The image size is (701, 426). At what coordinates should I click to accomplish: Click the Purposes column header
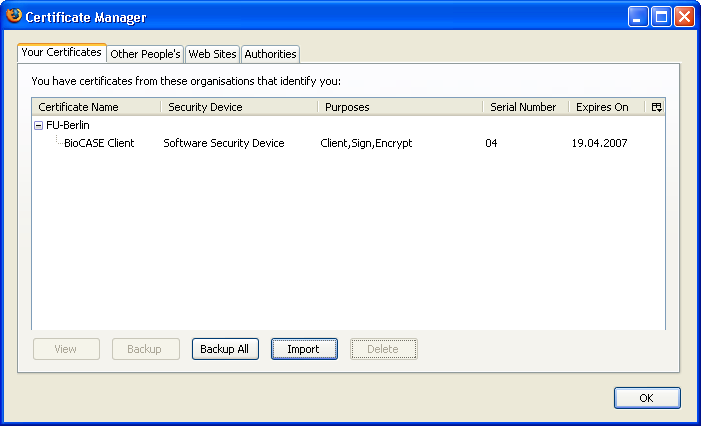click(400, 107)
